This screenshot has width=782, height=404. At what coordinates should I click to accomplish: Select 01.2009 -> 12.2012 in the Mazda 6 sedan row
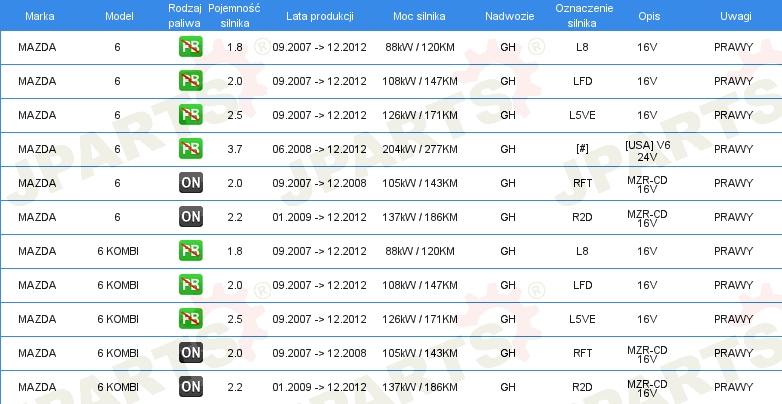click(319, 216)
